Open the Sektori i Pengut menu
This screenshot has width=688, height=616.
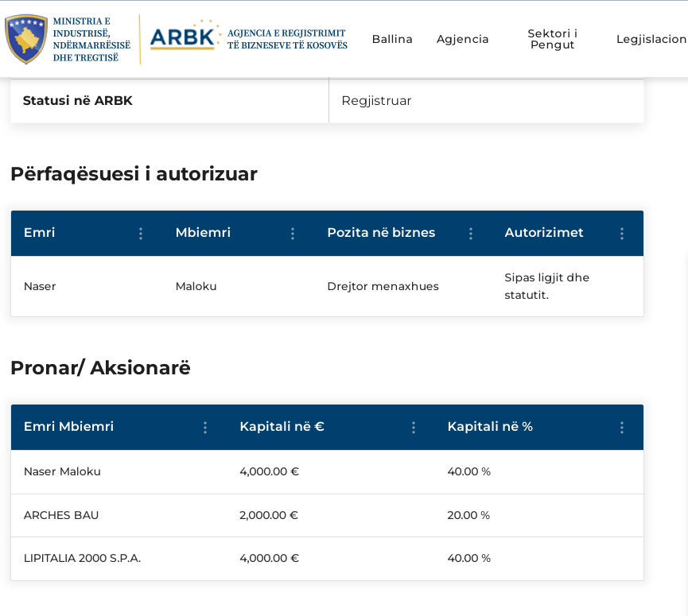[x=552, y=39]
